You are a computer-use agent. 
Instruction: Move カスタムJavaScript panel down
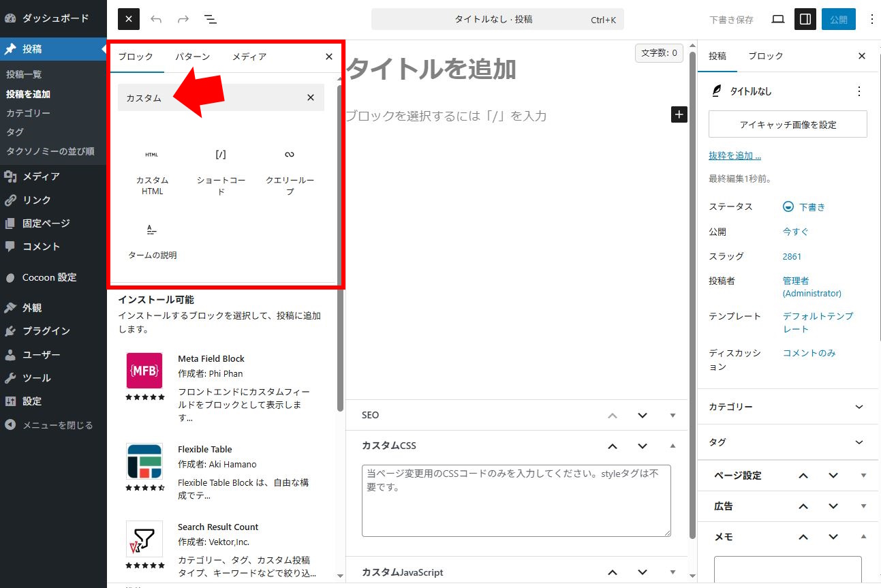(643, 572)
